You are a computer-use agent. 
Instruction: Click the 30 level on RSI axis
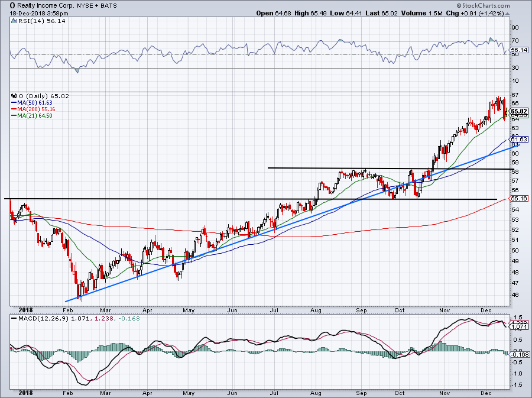pyautogui.click(x=515, y=68)
